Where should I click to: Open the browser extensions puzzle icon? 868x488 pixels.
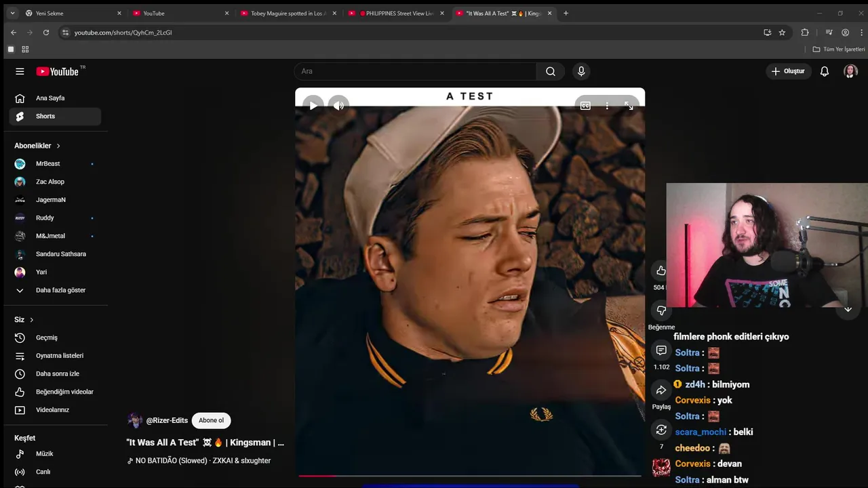[805, 33]
